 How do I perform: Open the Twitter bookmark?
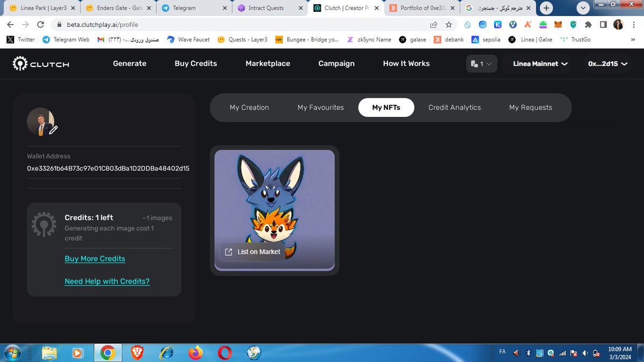pyautogui.click(x=21, y=39)
